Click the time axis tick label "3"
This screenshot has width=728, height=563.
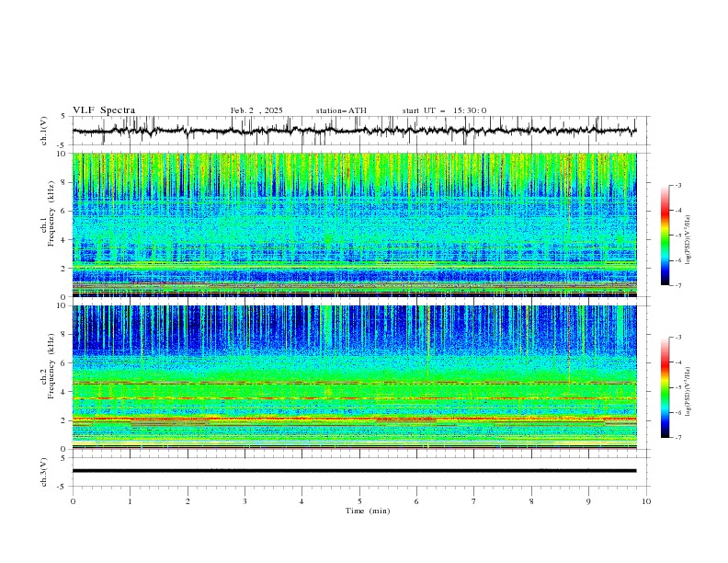coord(245,501)
